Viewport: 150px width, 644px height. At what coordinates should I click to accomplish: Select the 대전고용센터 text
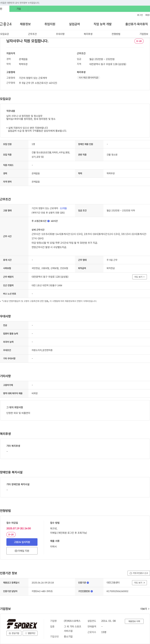113,583
